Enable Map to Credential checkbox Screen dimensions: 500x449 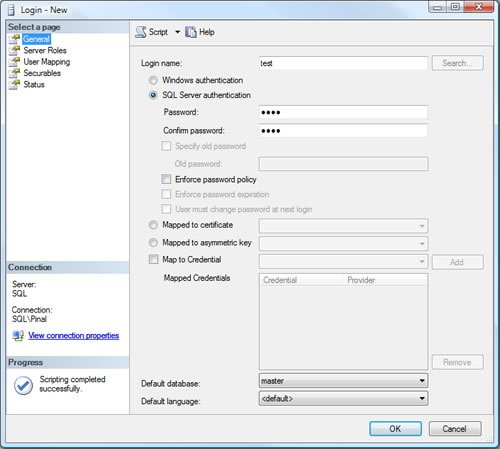(153, 259)
